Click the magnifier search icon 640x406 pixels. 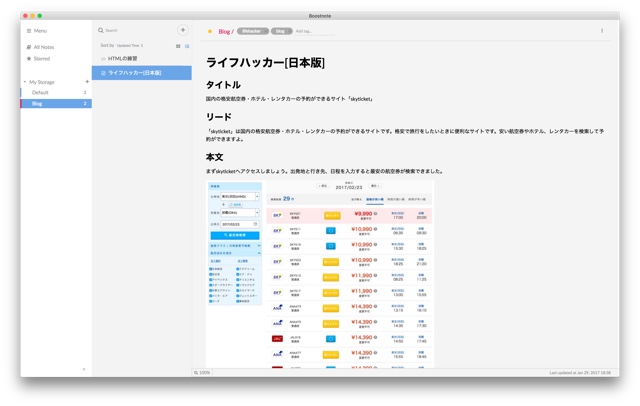pos(100,30)
